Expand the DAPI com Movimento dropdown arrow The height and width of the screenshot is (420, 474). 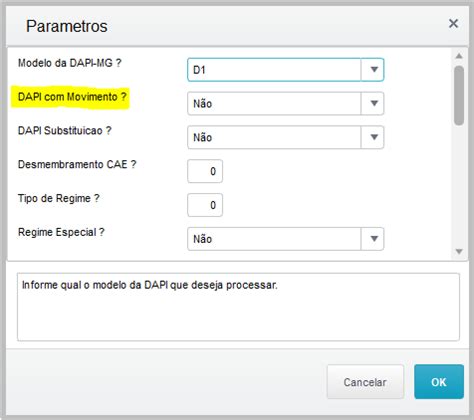pyautogui.click(x=373, y=103)
